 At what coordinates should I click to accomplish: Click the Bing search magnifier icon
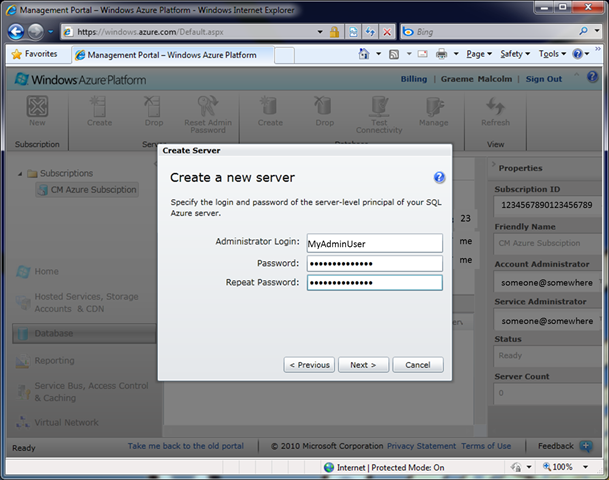point(583,31)
